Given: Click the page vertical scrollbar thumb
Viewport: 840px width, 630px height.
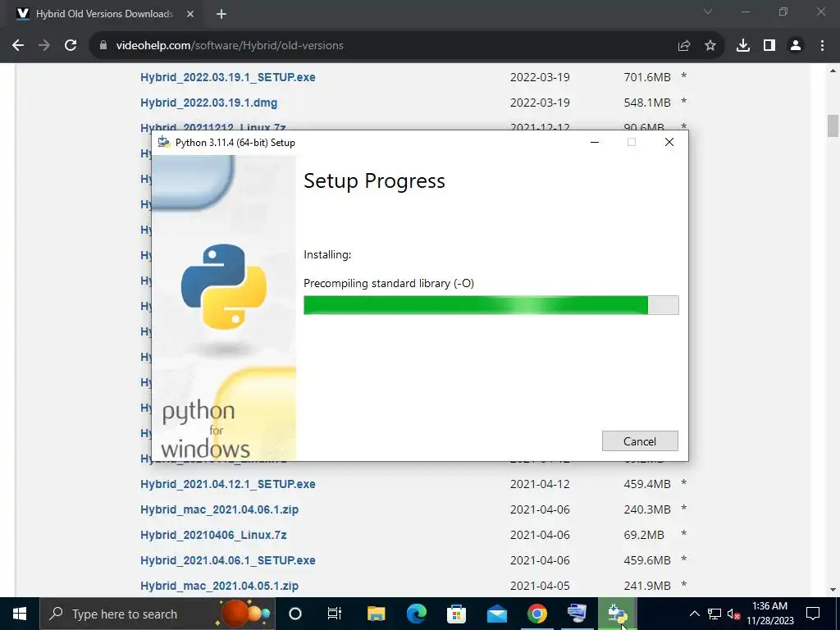Looking at the screenshot, I should pyautogui.click(x=833, y=126).
